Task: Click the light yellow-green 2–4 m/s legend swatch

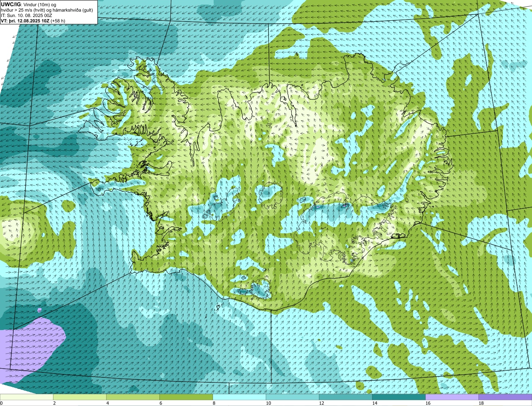Action: [80, 397]
